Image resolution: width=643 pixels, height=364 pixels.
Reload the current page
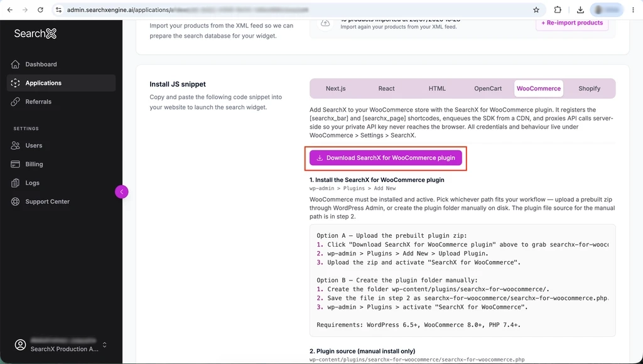click(40, 10)
